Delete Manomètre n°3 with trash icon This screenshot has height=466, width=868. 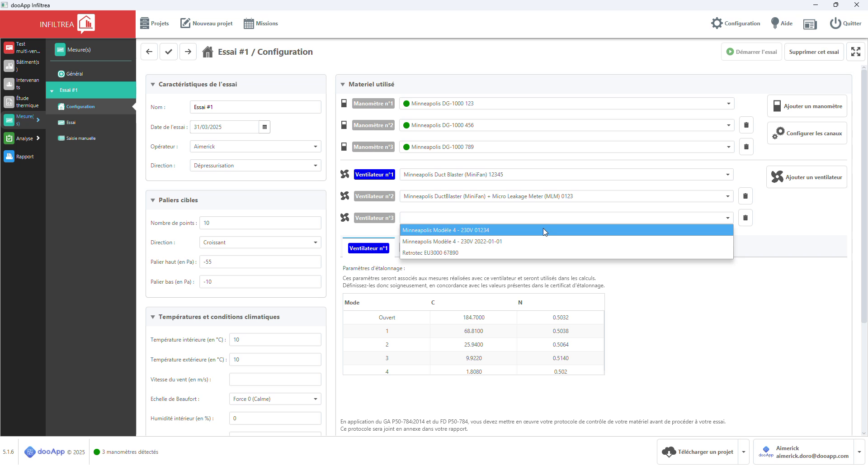click(x=746, y=147)
